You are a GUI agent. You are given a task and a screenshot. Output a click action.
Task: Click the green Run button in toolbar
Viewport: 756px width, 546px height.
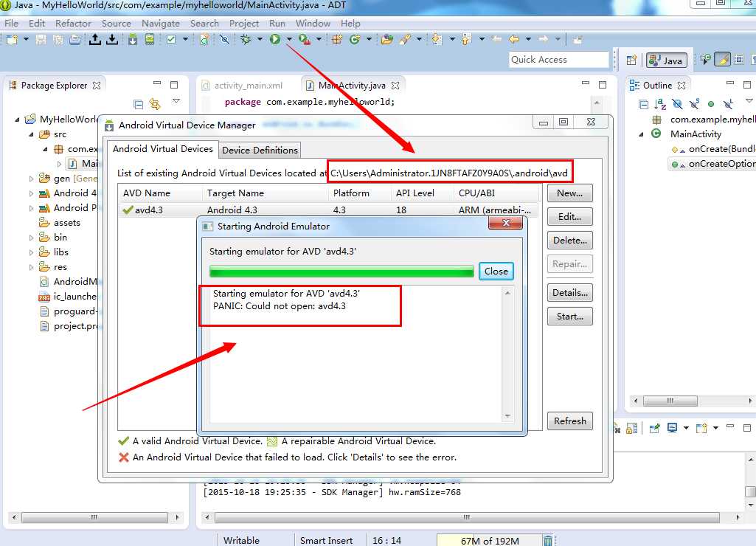click(x=275, y=39)
